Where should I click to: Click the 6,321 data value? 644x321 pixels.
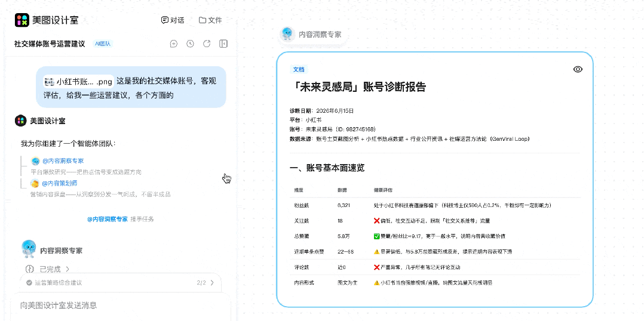tap(344, 205)
